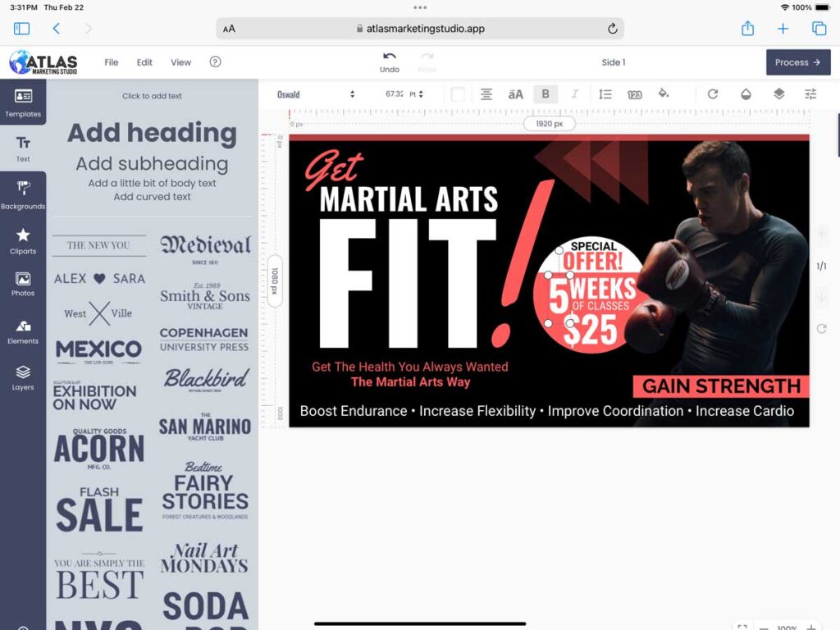Add curved text
Screen dimensions: 840x630
[x=152, y=197]
